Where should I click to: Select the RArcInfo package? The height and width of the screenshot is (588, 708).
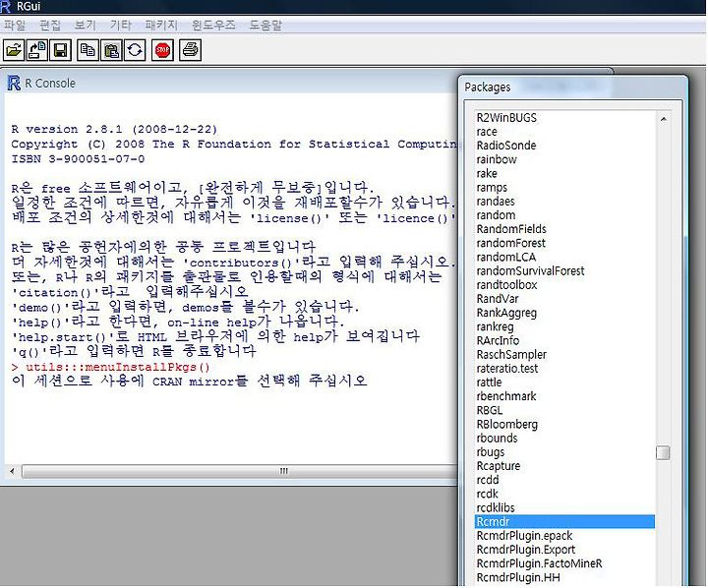(x=564, y=340)
